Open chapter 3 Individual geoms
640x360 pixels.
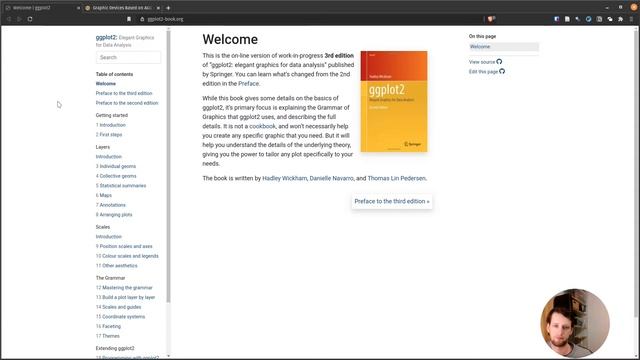(x=116, y=167)
